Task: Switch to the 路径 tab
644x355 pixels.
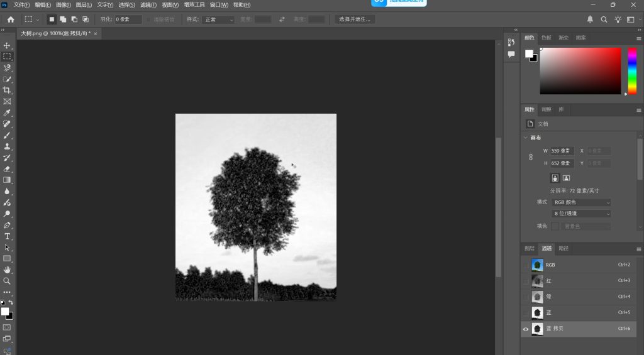Action: 563,248
